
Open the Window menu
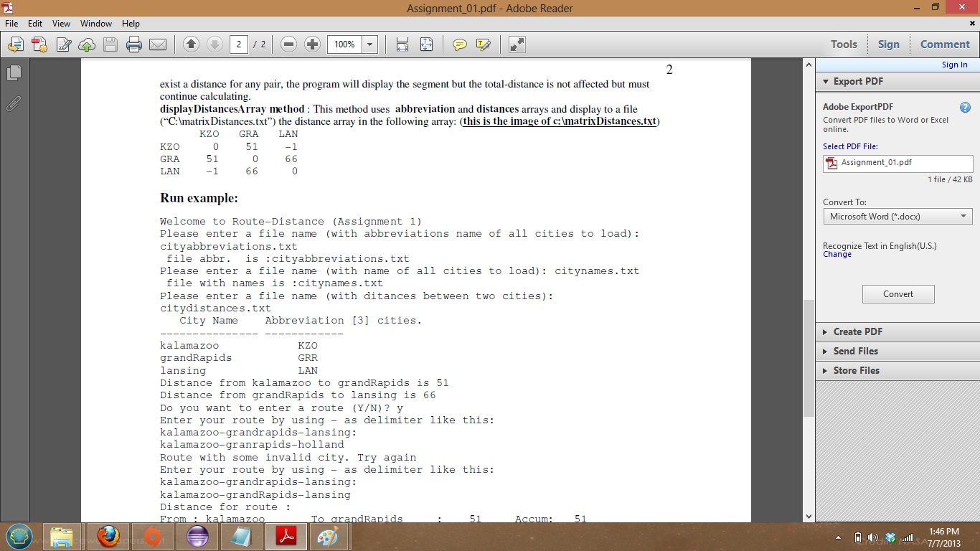[x=96, y=24]
